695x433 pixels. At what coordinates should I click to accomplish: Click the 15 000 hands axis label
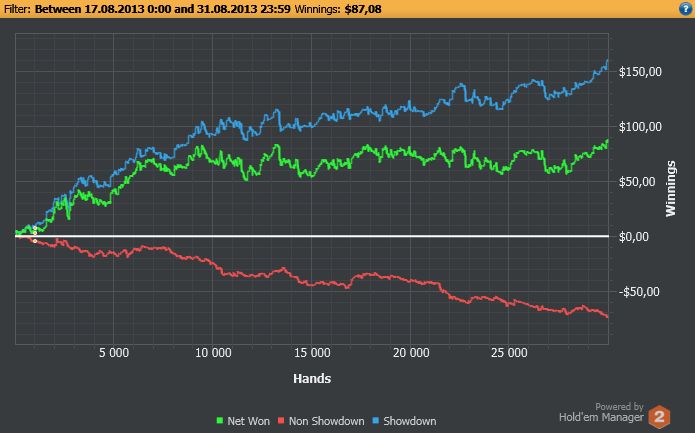[x=312, y=353]
